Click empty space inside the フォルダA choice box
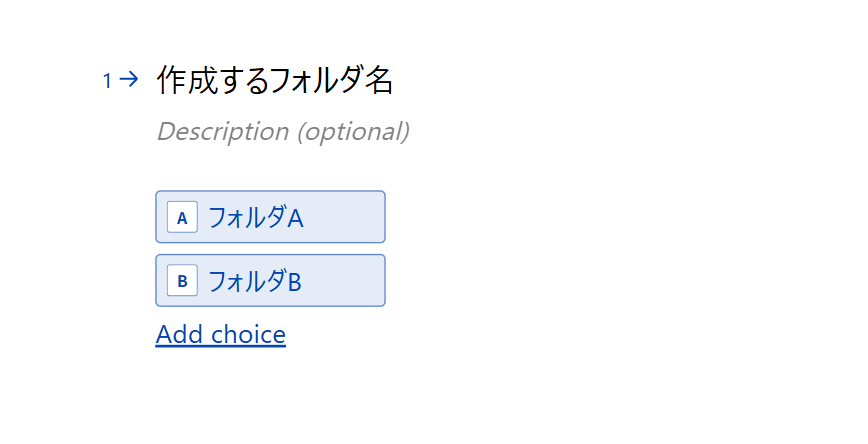 click(x=345, y=217)
